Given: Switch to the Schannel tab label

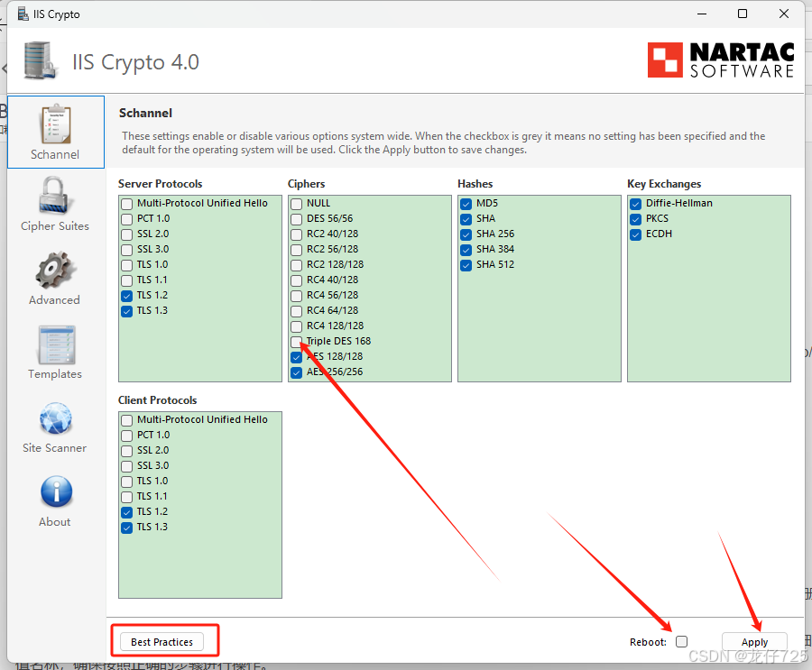Looking at the screenshot, I should tap(55, 155).
